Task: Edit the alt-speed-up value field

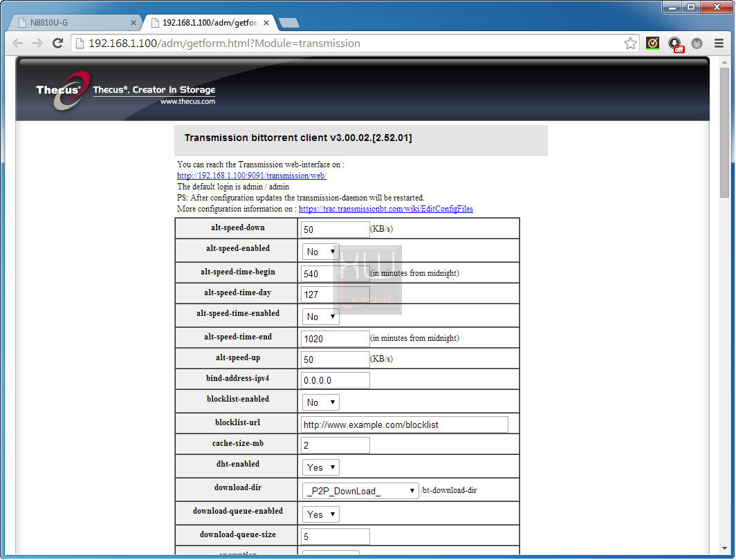Action: [x=335, y=360]
